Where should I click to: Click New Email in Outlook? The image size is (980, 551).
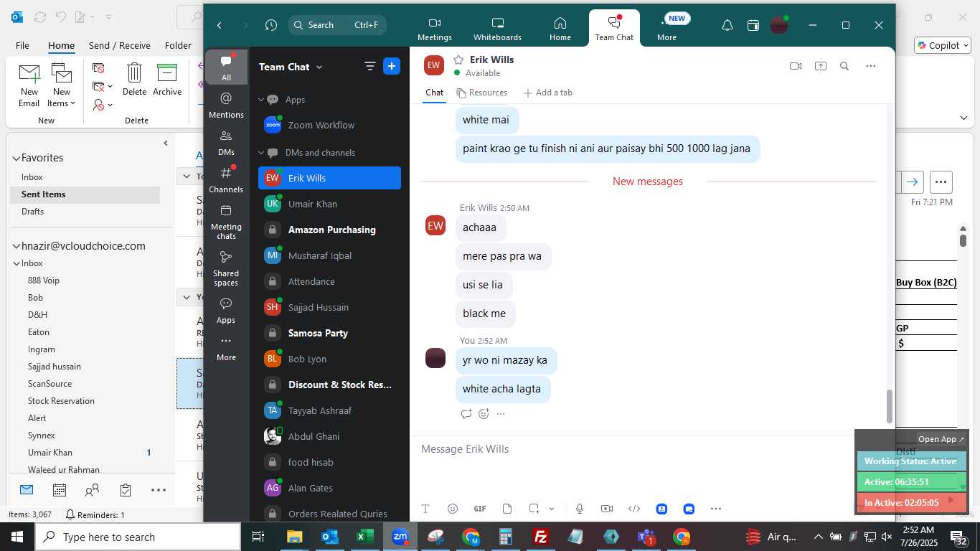(29, 86)
